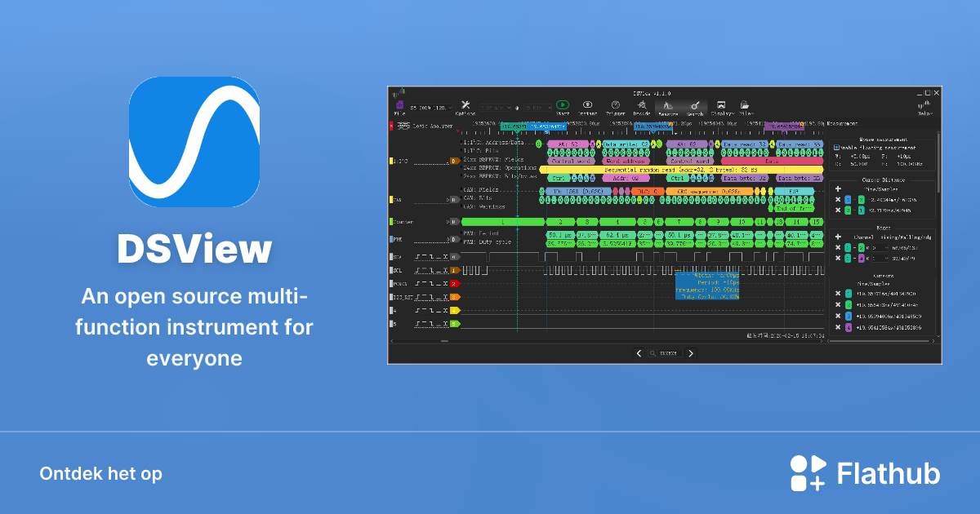Remove the first Cursor Distance entry

(x=837, y=199)
